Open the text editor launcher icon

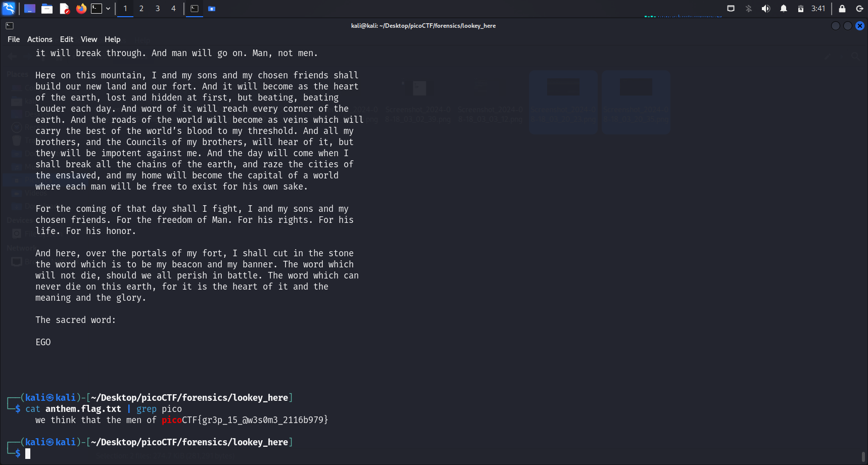64,9
